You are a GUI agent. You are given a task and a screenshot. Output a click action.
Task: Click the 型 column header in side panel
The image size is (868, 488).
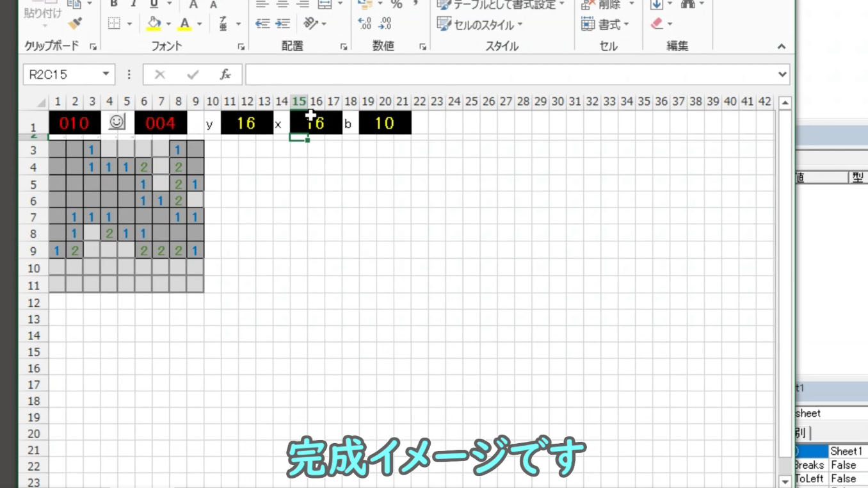pyautogui.click(x=858, y=178)
